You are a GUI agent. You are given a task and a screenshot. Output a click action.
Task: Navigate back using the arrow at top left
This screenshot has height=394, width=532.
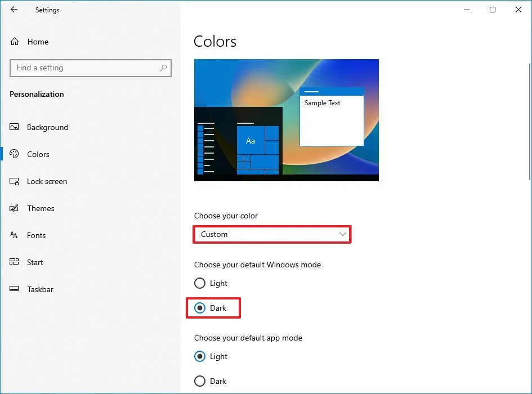(x=14, y=10)
